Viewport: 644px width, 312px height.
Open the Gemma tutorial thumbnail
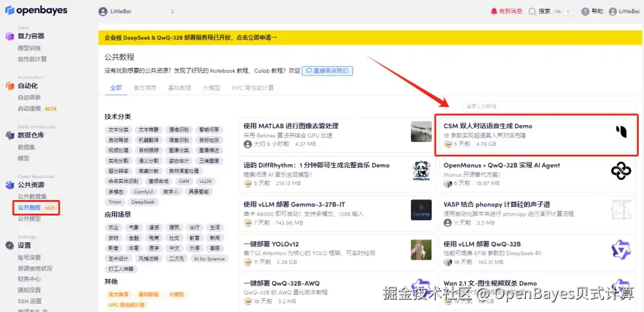[x=421, y=210]
